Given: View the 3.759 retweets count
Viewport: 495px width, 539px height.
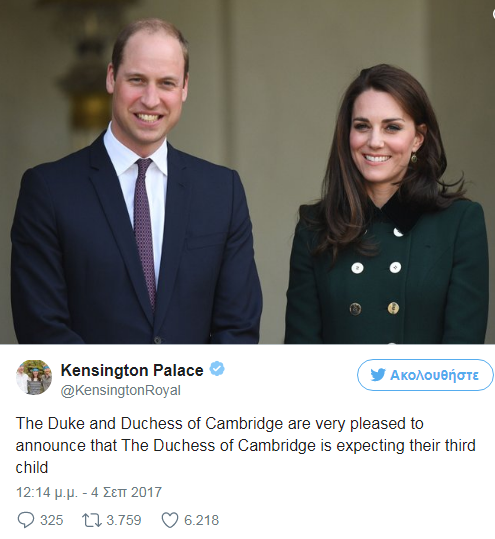Looking at the screenshot, I should pyautogui.click(x=124, y=520).
